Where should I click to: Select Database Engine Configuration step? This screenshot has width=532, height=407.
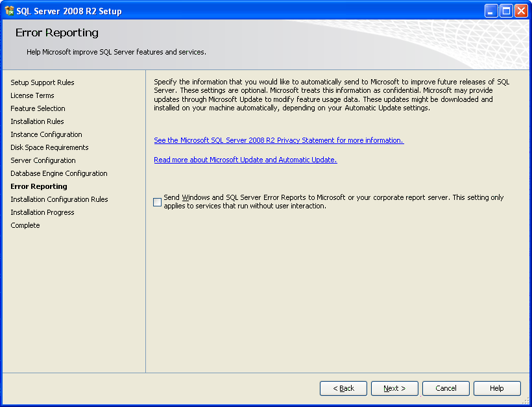pyautogui.click(x=59, y=173)
